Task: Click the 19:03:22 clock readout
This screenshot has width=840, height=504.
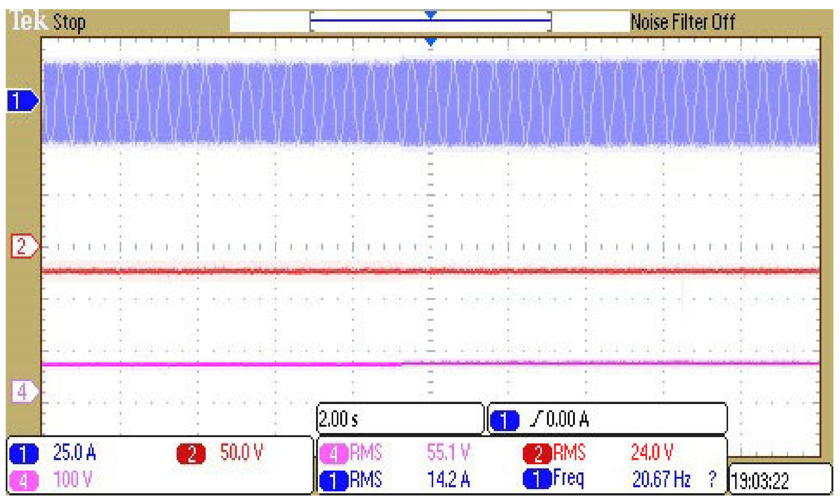Action: 760,481
